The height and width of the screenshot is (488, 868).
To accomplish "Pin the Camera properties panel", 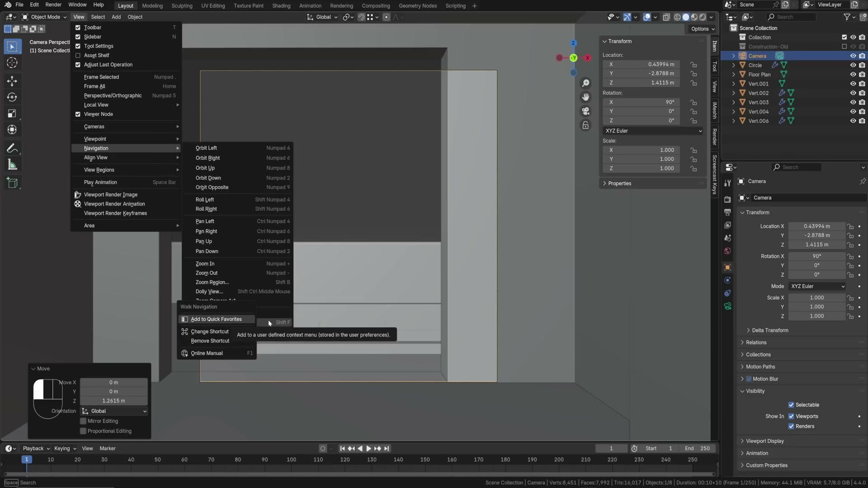I will (x=863, y=181).
